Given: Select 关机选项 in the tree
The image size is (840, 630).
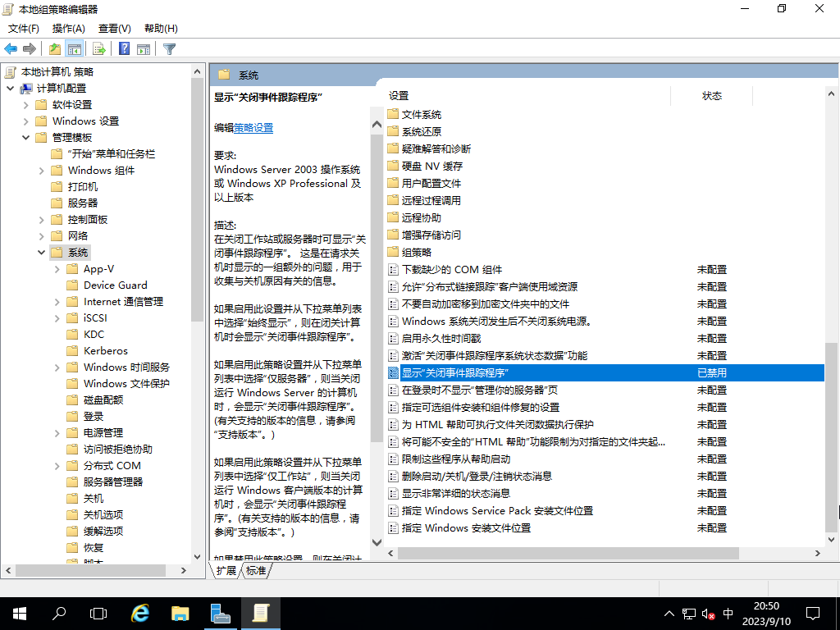Looking at the screenshot, I should pyautogui.click(x=103, y=515).
